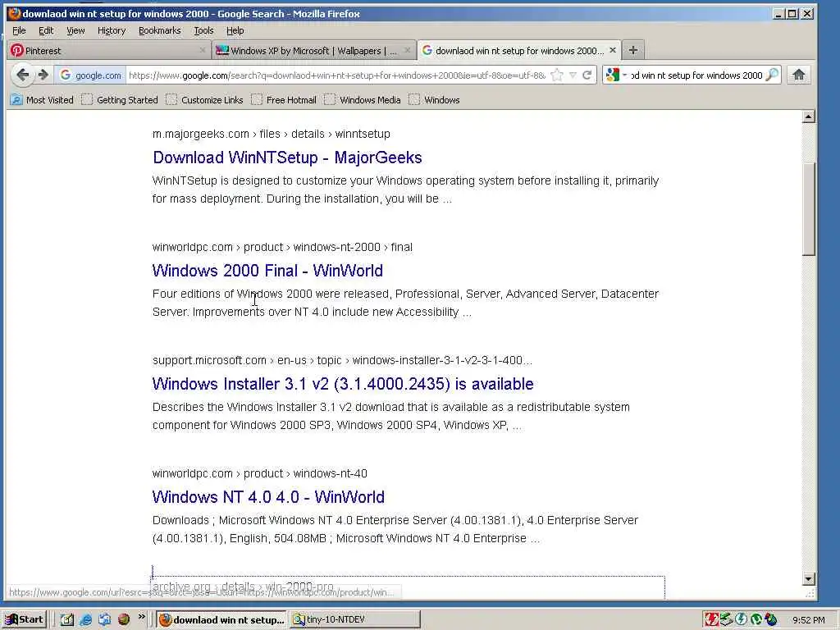Screen dimensions: 840x630
Task: Open Download WinNTSetup - MajorGeeks result
Action: pos(287,157)
